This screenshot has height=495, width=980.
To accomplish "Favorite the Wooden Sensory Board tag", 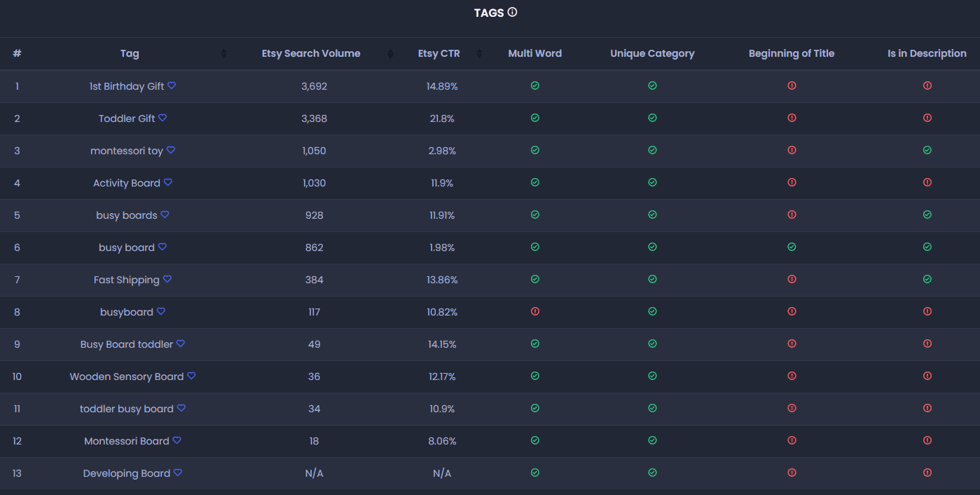I will tap(191, 376).
